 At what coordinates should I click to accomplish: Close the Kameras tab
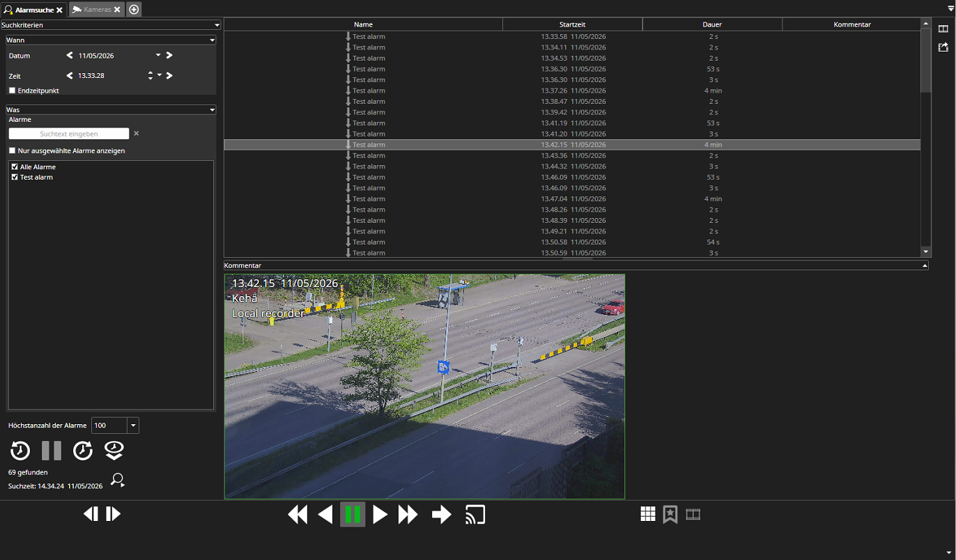coord(117,10)
